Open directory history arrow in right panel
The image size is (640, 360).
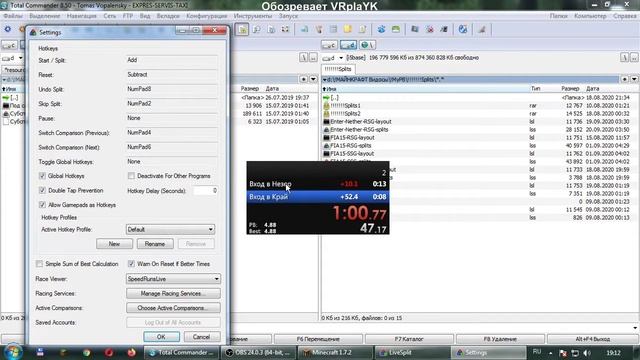click(x=634, y=79)
